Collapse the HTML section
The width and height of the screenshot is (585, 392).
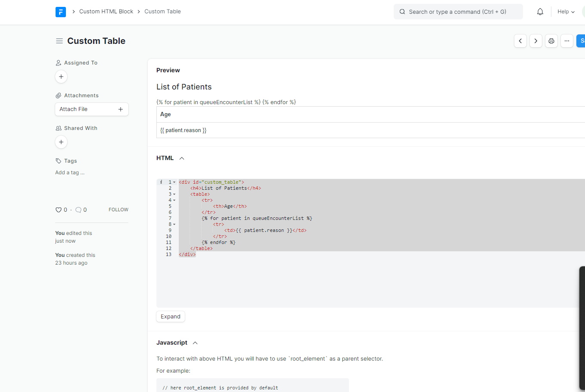click(182, 158)
